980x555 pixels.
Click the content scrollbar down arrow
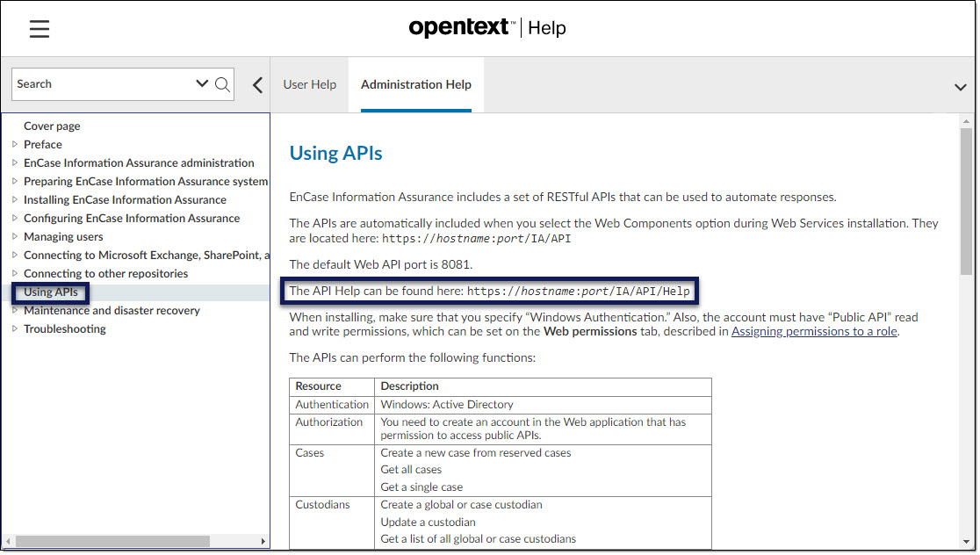point(966,542)
